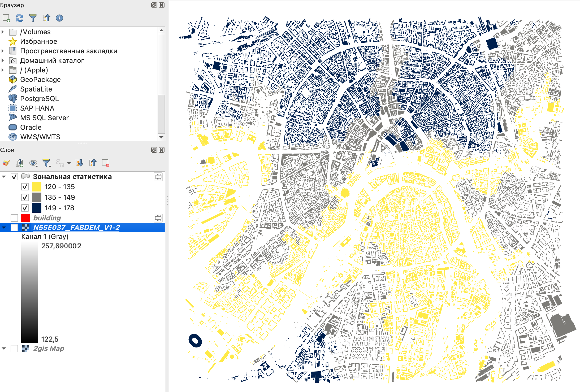Viewport: 580px width, 392px height.
Task: Refresh the Browser panel
Action: tap(19, 18)
